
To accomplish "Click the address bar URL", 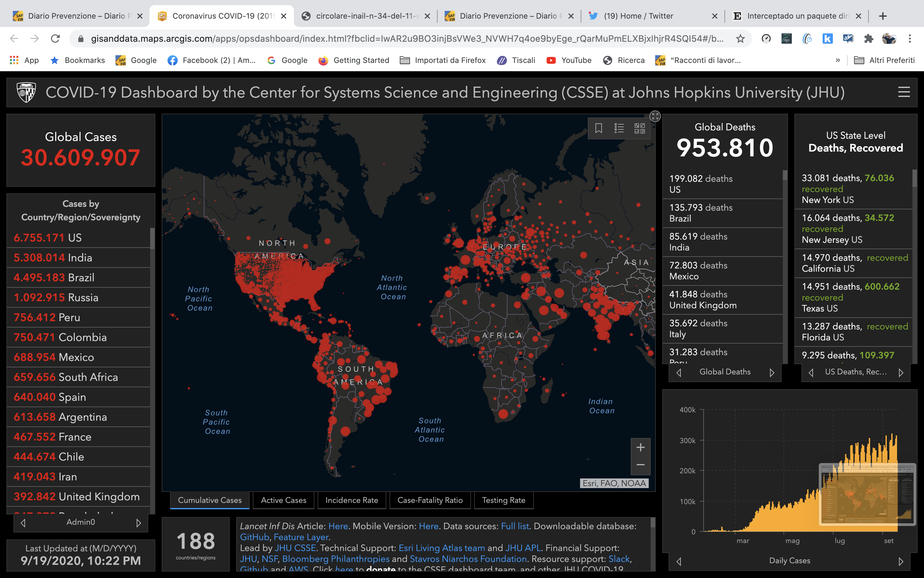I will pos(407,39).
